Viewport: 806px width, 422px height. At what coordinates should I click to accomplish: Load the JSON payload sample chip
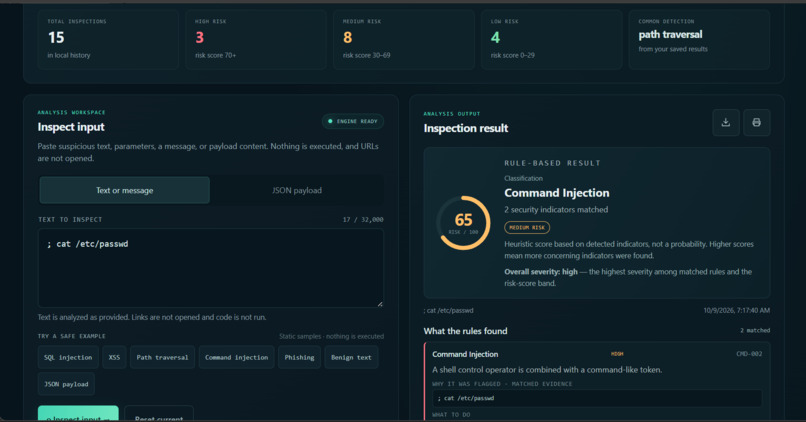[x=66, y=384]
